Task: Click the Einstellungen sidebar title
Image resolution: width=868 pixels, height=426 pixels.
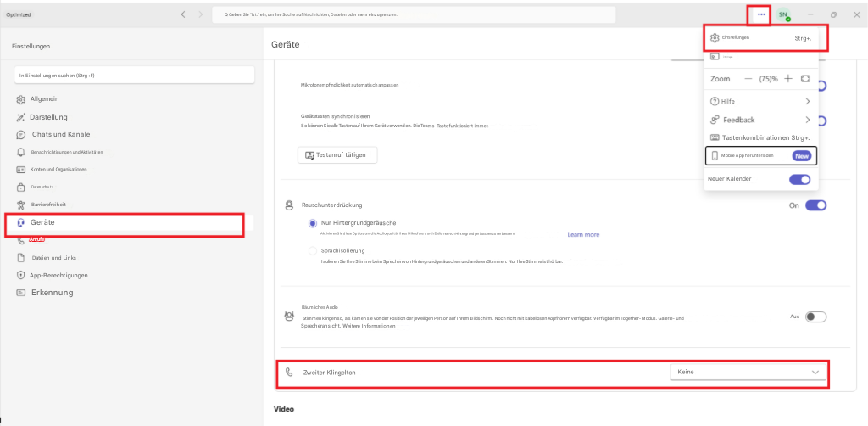Action: pyautogui.click(x=31, y=47)
